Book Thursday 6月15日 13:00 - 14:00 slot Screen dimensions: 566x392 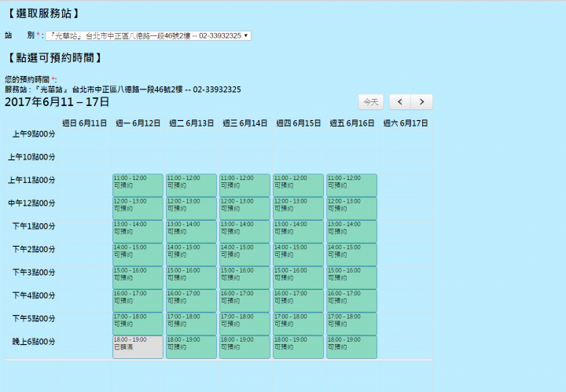coord(298,232)
